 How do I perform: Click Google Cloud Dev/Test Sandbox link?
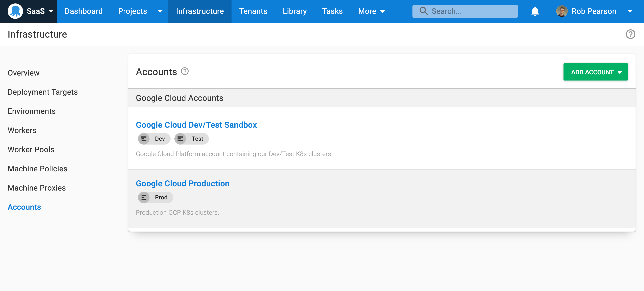[196, 125]
